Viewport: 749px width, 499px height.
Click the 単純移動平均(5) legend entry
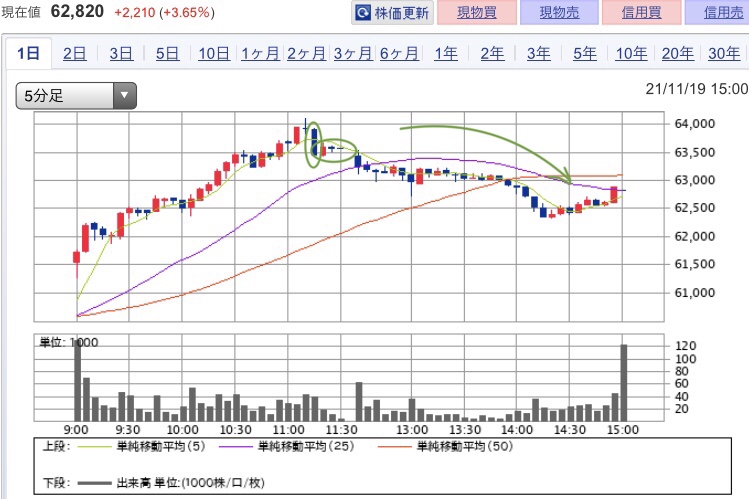click(161, 446)
